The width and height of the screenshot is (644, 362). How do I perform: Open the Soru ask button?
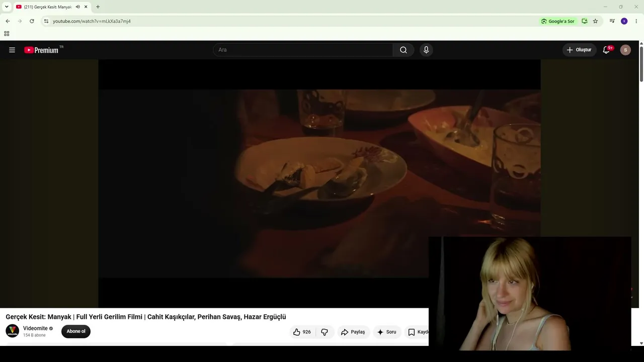pyautogui.click(x=387, y=332)
